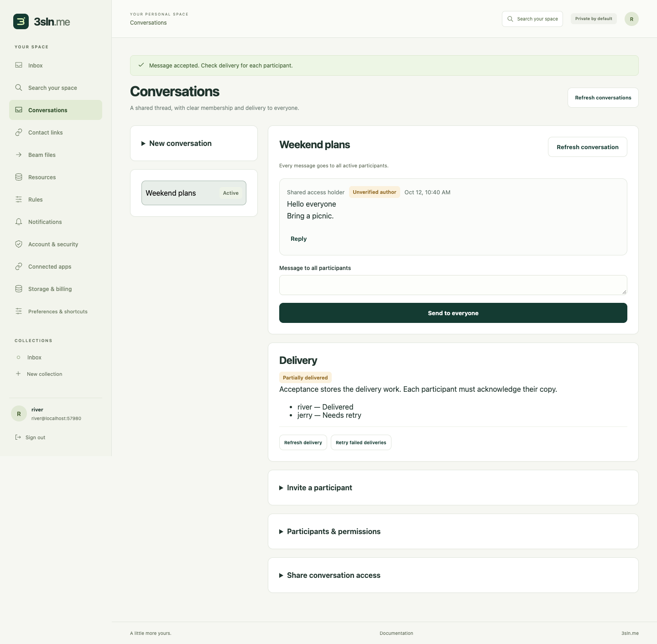The height and width of the screenshot is (644, 657).
Task: Click the Search your space field in header
Action: 532,19
